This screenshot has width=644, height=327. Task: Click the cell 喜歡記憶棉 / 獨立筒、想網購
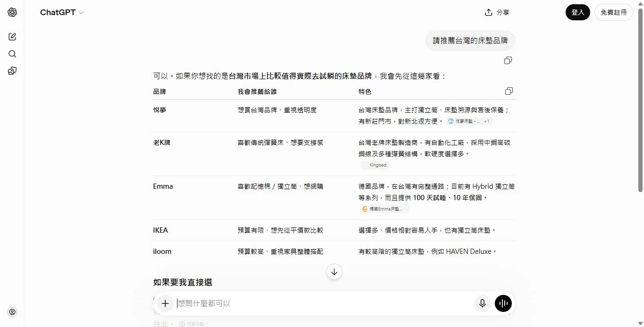(280, 186)
